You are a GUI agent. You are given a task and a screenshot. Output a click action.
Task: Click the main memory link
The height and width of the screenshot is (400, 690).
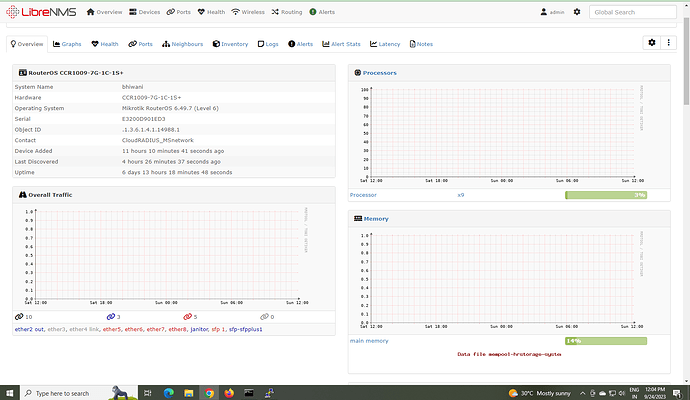(x=369, y=341)
